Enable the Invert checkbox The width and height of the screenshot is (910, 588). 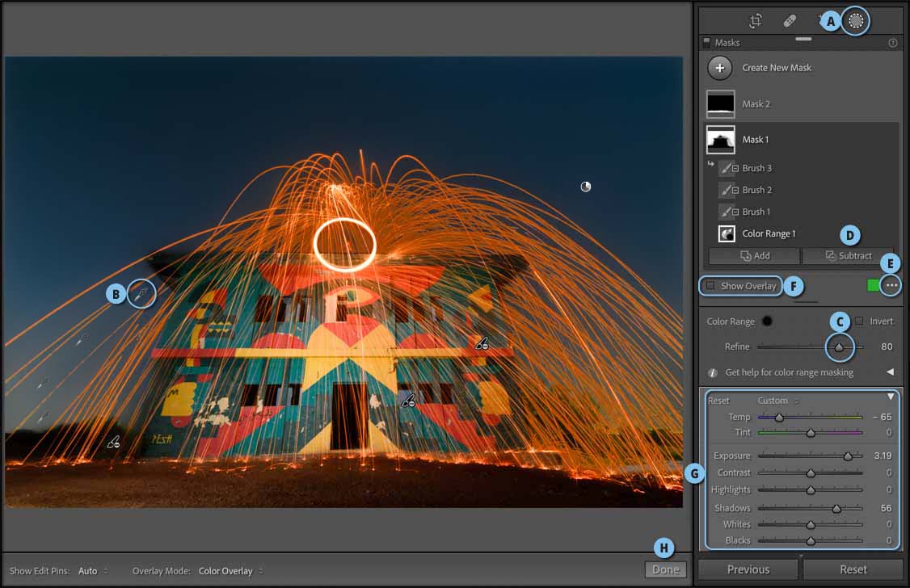pyautogui.click(x=859, y=321)
